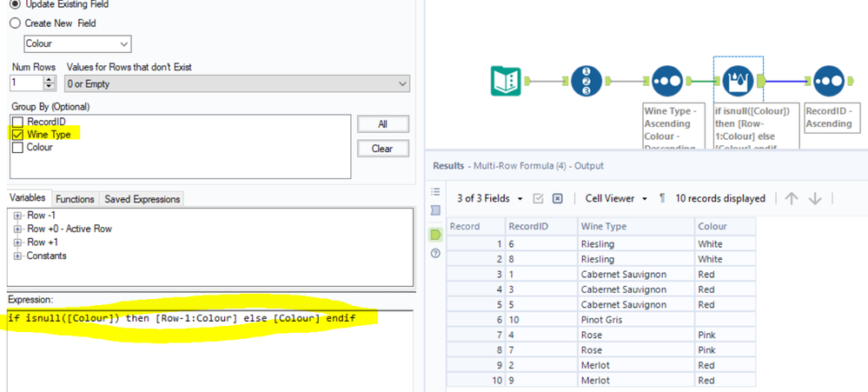Click the 'Wine Type - Ascending' sort annotation
Screen dimensions: 868x392
pyautogui.click(x=673, y=126)
